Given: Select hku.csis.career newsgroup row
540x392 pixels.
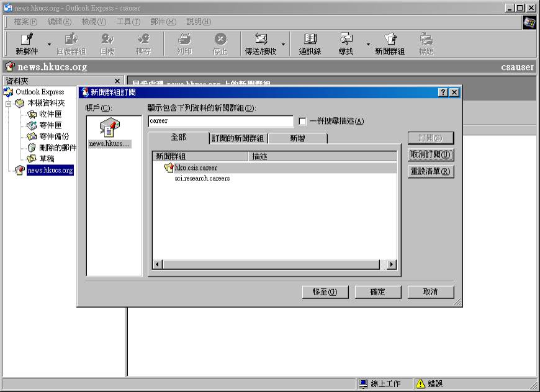Looking at the screenshot, I should pyautogui.click(x=274, y=167).
